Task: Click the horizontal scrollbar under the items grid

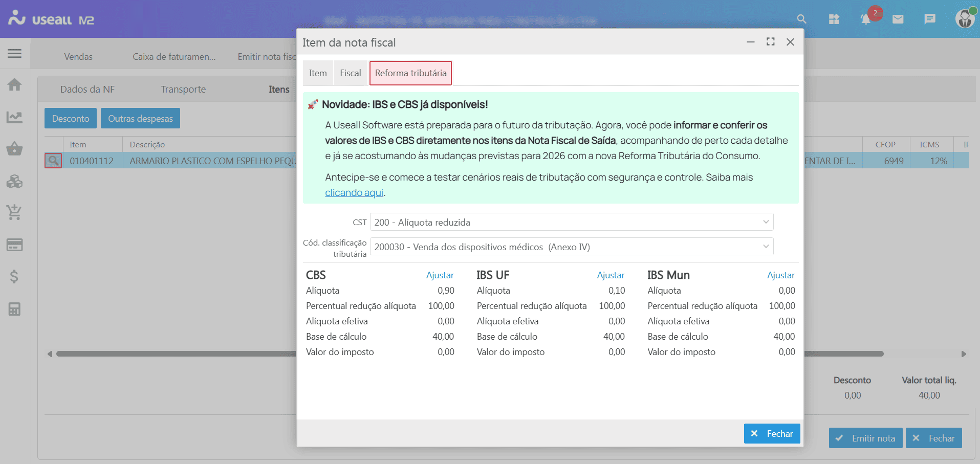Action: click(174, 354)
